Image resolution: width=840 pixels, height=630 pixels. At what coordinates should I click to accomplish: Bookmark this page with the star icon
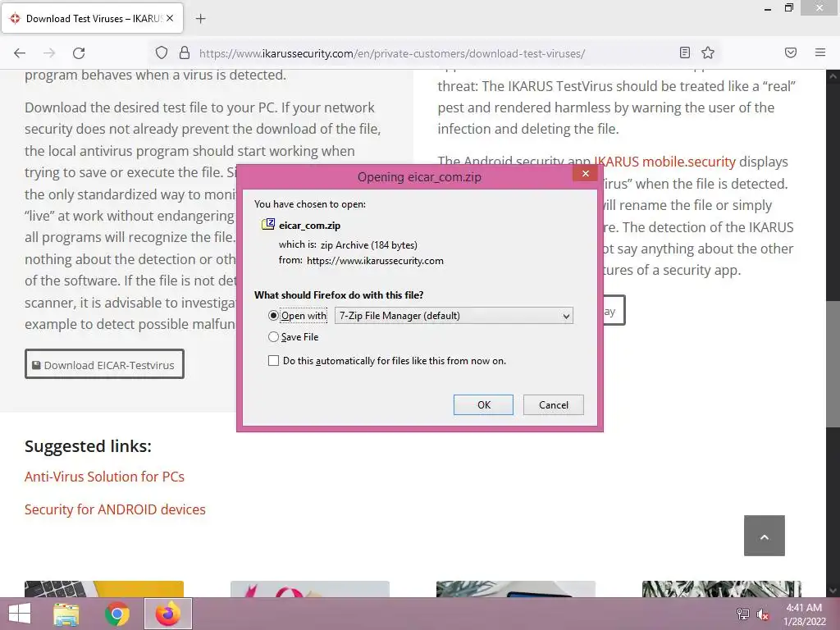(708, 52)
